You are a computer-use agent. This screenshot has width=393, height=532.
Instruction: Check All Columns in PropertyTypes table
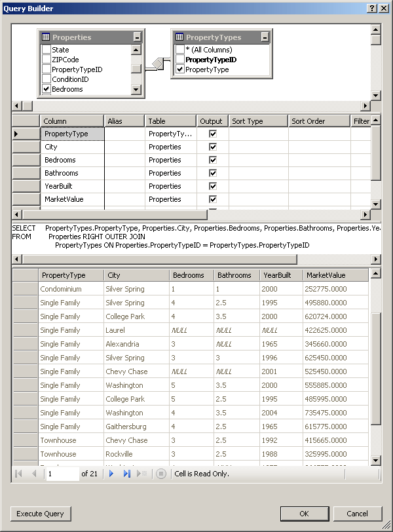180,50
